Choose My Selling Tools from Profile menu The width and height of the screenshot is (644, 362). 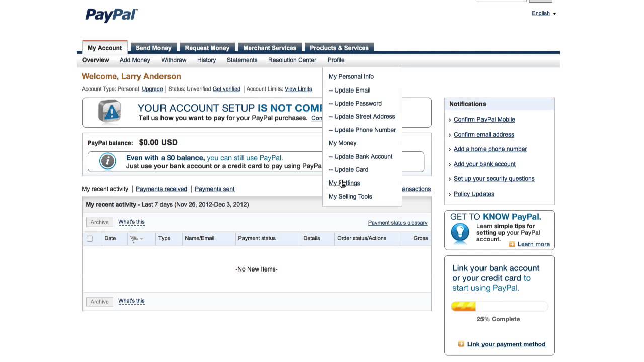coord(350,196)
